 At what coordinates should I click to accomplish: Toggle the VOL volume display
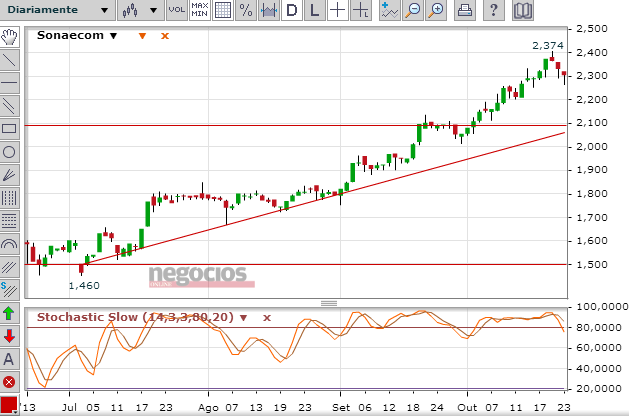click(177, 10)
